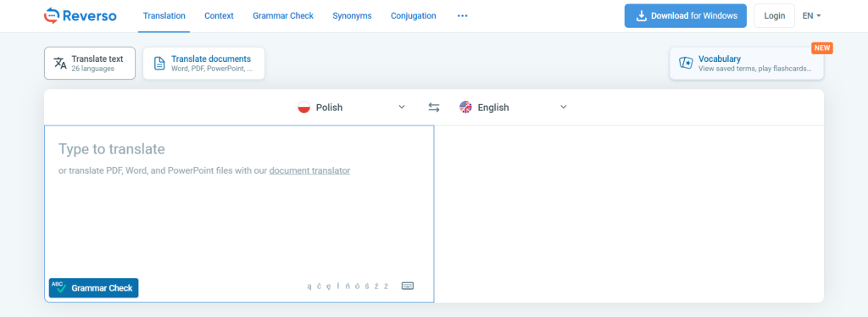Open the EN interface language dropdown
The height and width of the screenshot is (317, 868).
(x=811, y=15)
